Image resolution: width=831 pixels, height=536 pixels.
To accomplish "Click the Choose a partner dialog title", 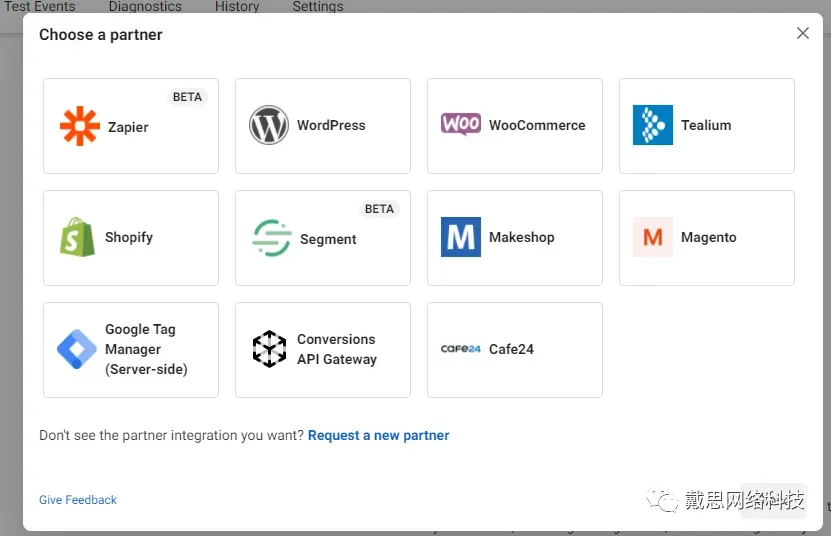I will click(x=101, y=35).
